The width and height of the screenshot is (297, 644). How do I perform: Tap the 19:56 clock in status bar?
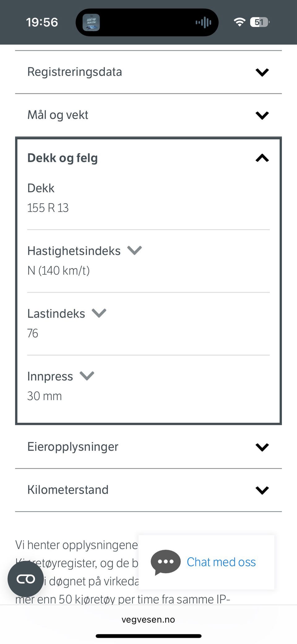coord(42,22)
